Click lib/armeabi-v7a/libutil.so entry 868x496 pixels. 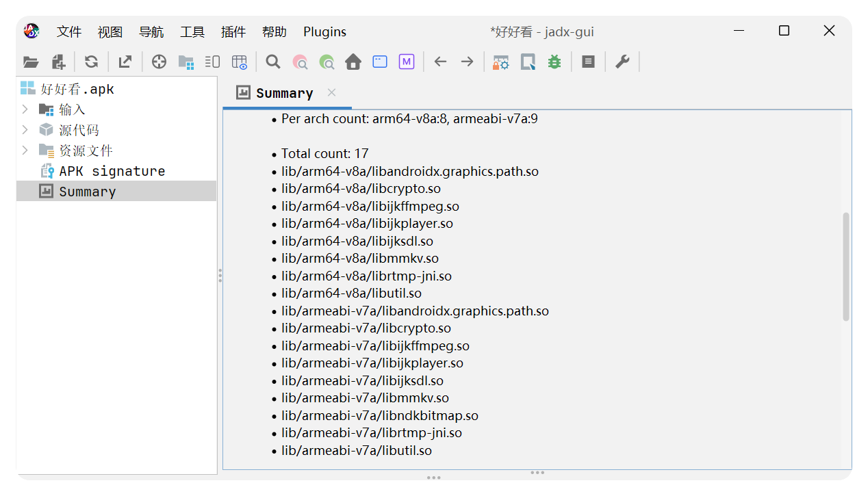(x=357, y=450)
